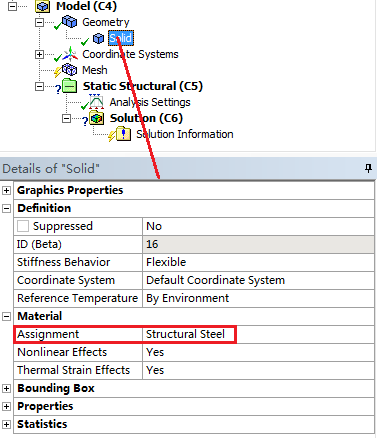Viewport: 377px width, 438px height.
Task: Open Stiffness Behavior value 'Flexible'
Action: (258, 262)
